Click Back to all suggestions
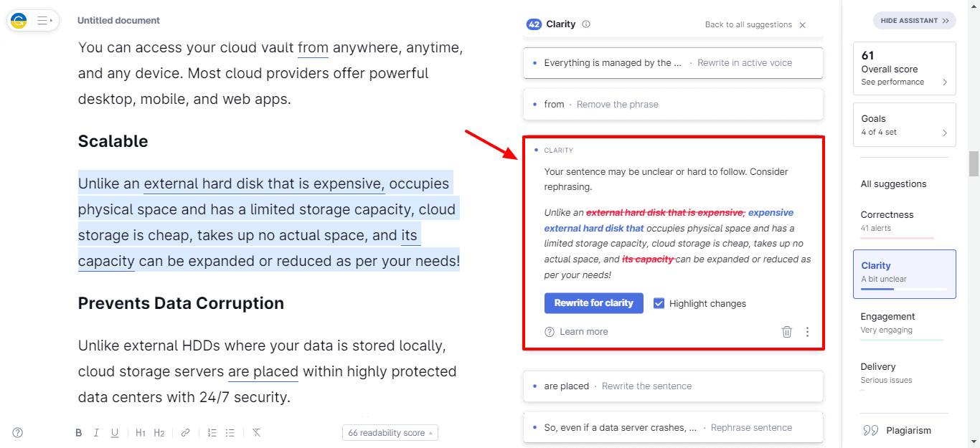 748,24
